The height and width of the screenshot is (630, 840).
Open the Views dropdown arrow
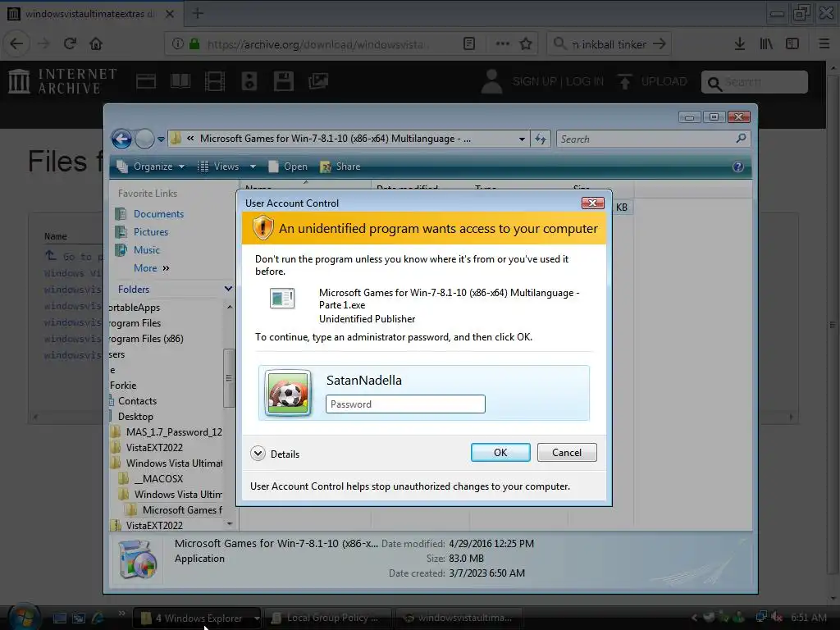tap(253, 167)
